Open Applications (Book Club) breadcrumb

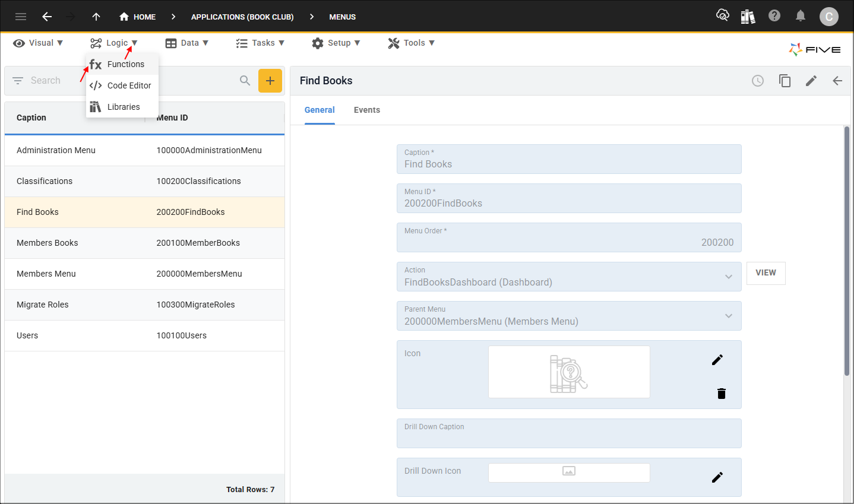pos(242,17)
